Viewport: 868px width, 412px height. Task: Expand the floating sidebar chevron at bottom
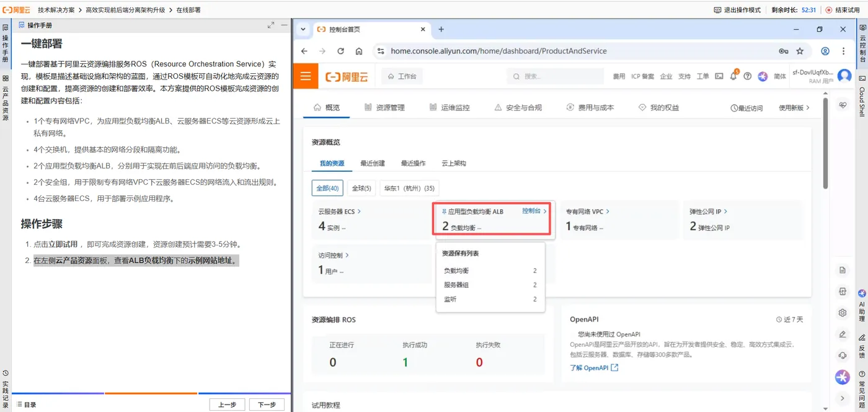pos(843,398)
